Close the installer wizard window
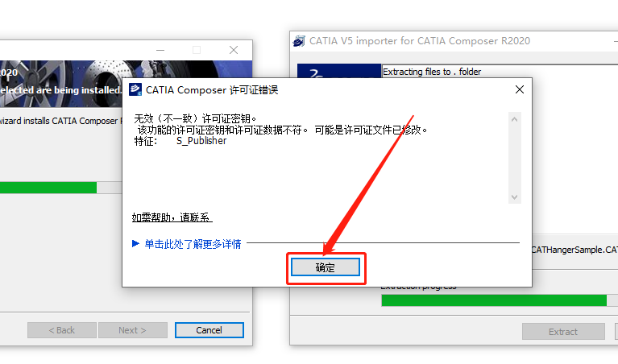The height and width of the screenshot is (364, 618). 234,50
